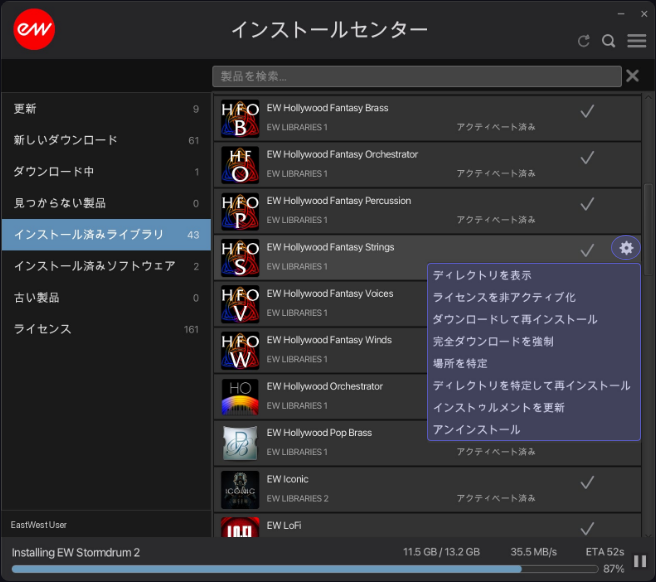Click the EW Hollywood Orchestrator title

click(x=325, y=386)
